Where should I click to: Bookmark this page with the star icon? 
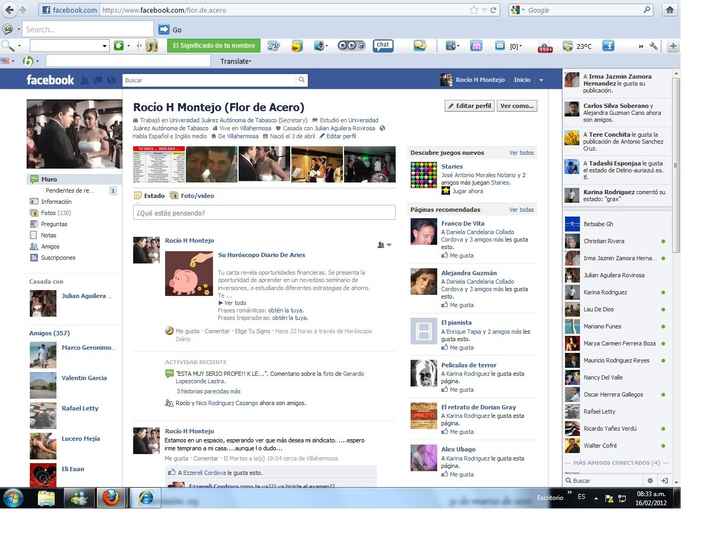474,10
